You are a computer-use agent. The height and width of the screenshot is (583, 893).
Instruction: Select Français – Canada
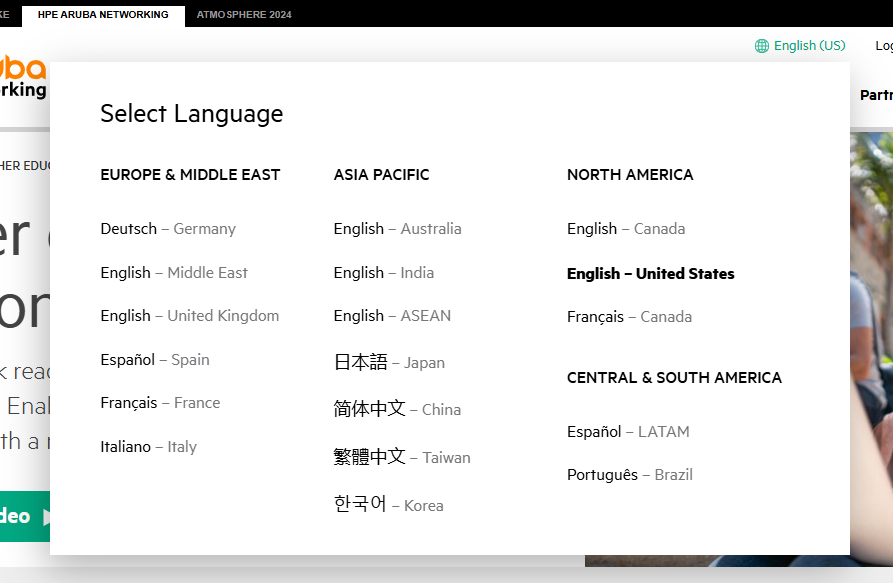pos(629,316)
